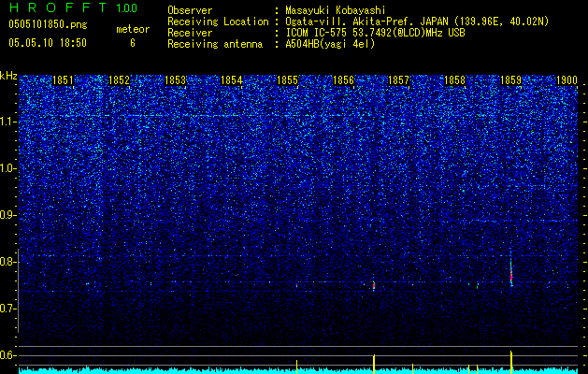Click frequency axis label 0.6
The image size is (588, 374).
pos(7,355)
